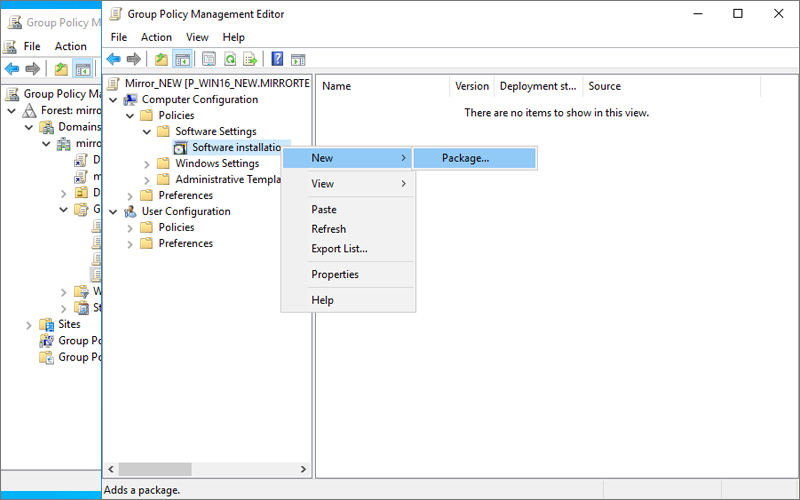
Task: Sort by the Source column header
Action: click(671, 86)
